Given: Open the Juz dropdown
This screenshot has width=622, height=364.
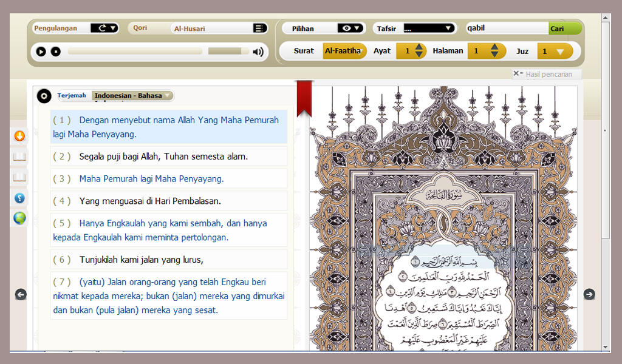Looking at the screenshot, I should (x=555, y=51).
